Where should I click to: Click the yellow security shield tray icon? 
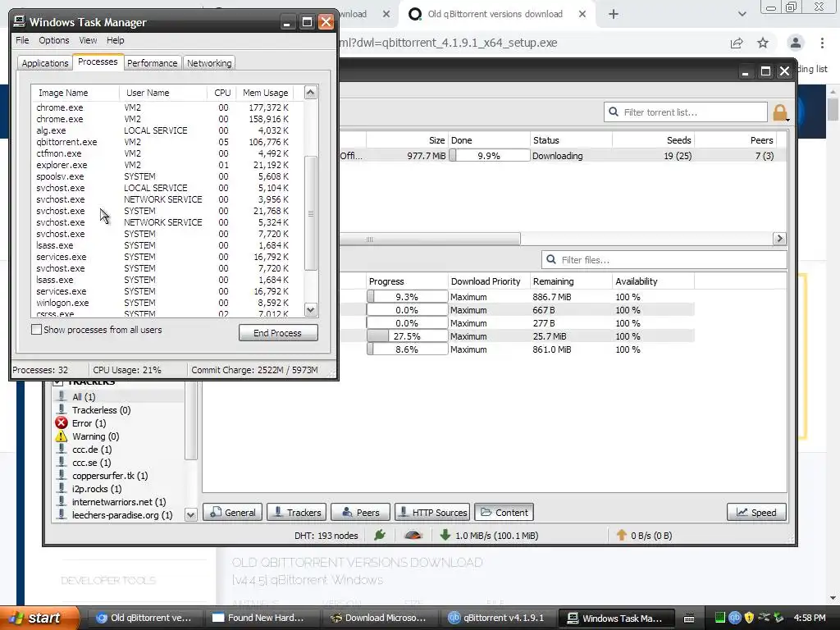pyautogui.click(x=749, y=618)
